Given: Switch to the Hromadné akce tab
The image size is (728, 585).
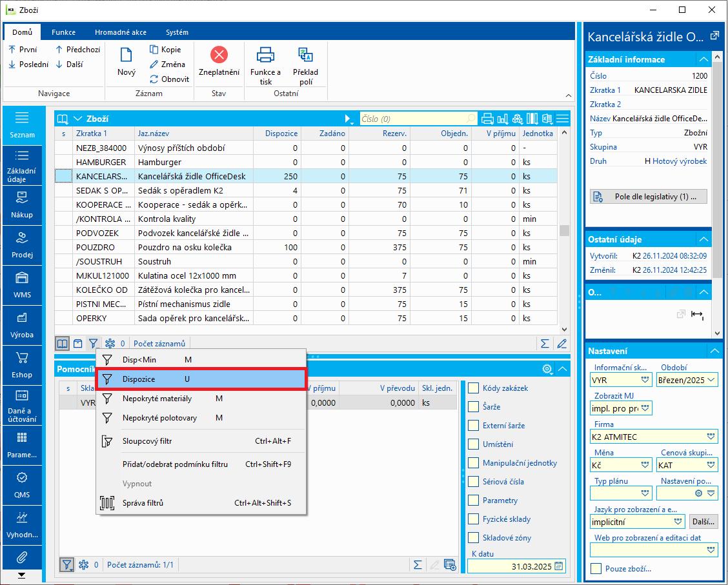Looking at the screenshot, I should tap(120, 32).
